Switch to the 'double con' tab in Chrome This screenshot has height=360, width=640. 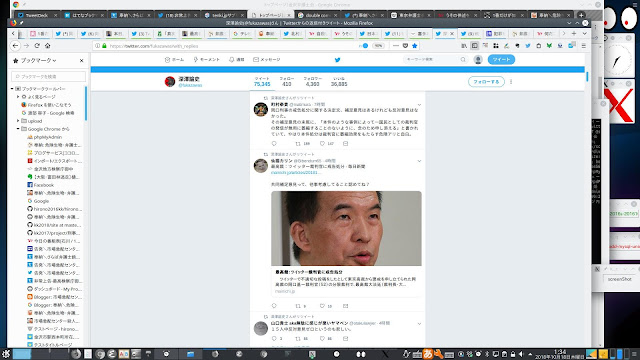(x=317, y=15)
